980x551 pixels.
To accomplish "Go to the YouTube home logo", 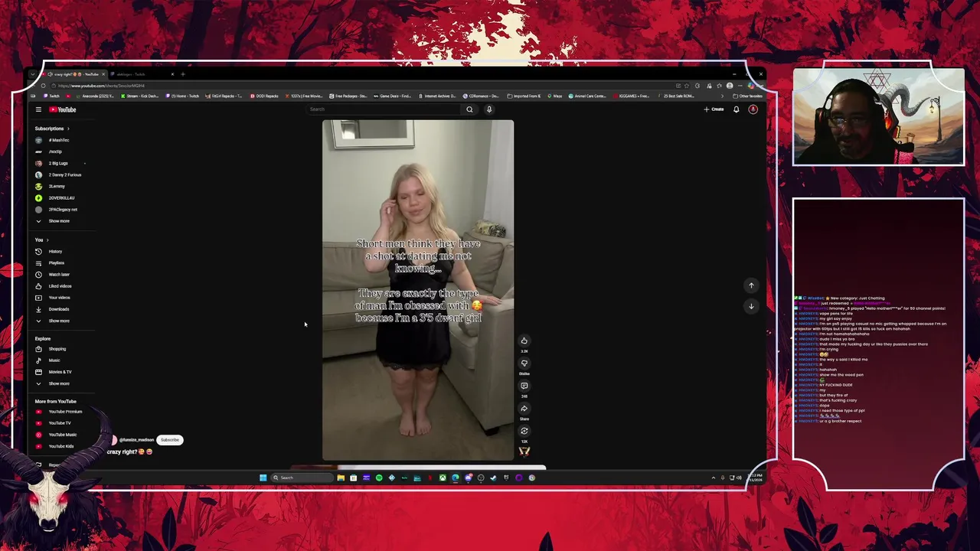I will tap(63, 109).
